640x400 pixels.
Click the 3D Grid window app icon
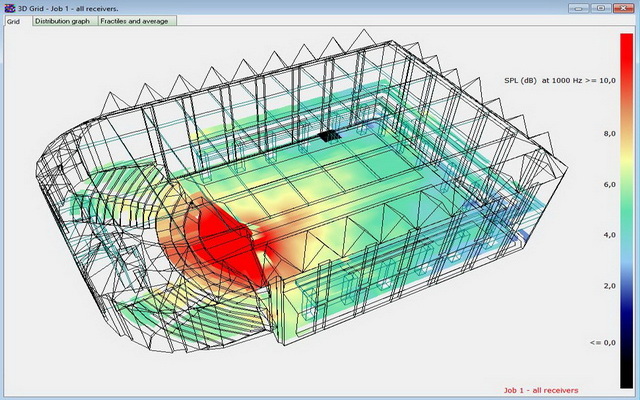[8, 7]
